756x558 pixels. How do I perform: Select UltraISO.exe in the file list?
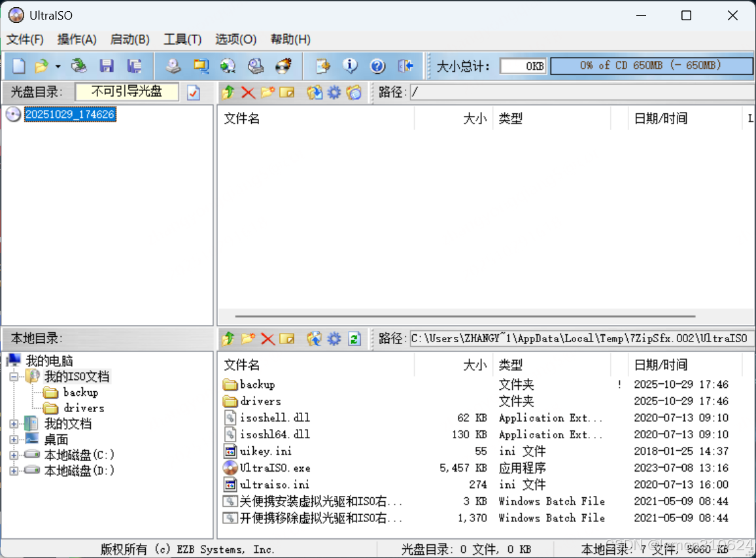[x=275, y=468]
